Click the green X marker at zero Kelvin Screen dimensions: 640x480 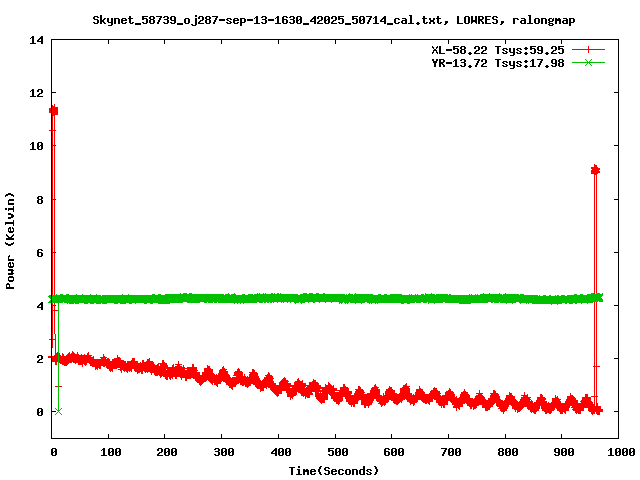[x=58, y=411]
